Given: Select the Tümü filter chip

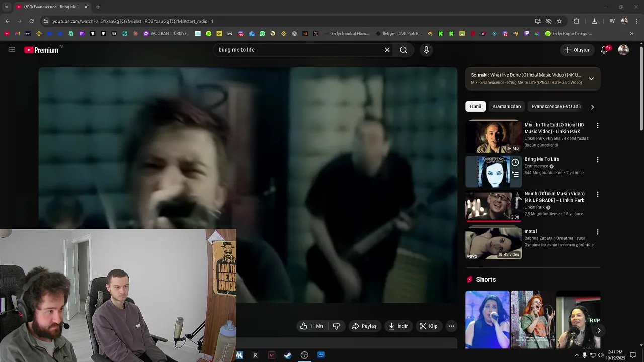Looking at the screenshot, I should (x=475, y=107).
